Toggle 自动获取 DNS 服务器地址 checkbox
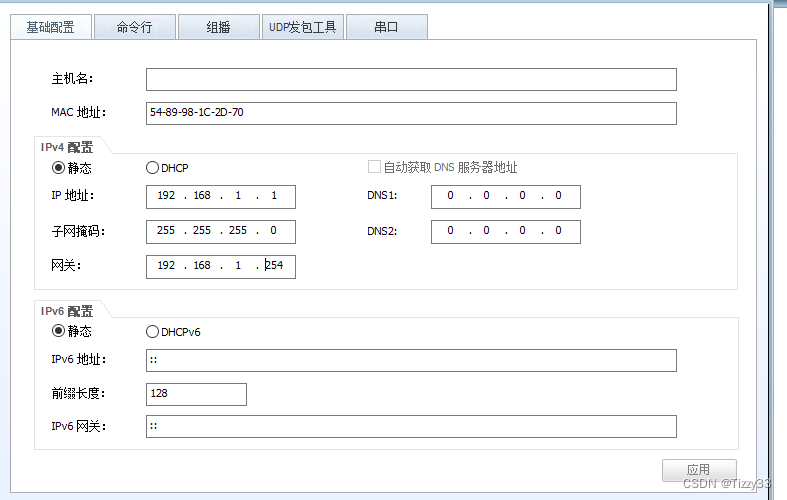 (374, 167)
